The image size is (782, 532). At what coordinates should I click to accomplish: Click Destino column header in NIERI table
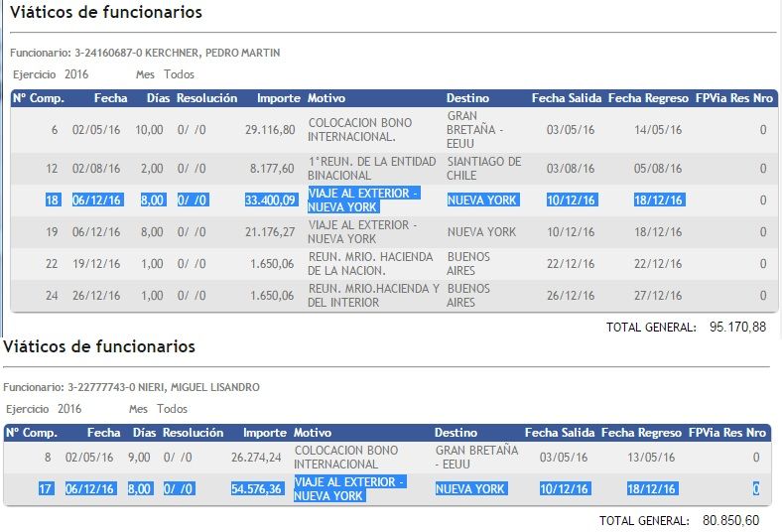tap(456, 433)
